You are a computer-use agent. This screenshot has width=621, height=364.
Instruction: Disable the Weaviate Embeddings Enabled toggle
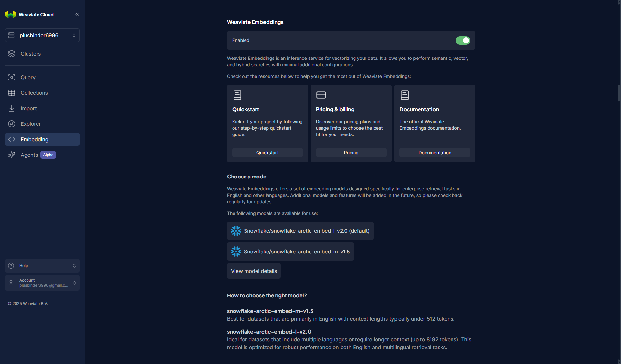(x=463, y=40)
